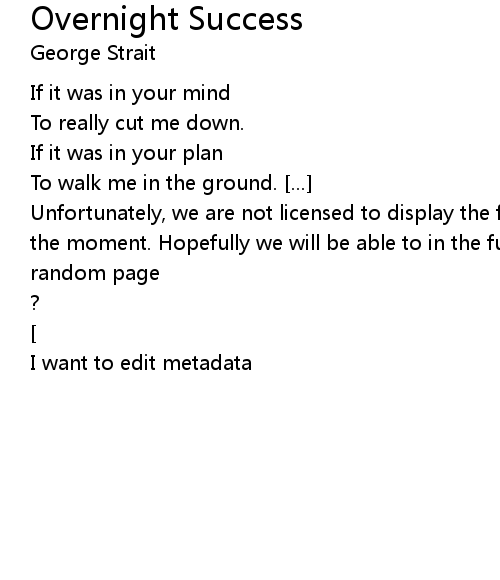Screen dimensions: 500x580
Task: Click lyric line To really cut me down
Action: pos(137,123)
